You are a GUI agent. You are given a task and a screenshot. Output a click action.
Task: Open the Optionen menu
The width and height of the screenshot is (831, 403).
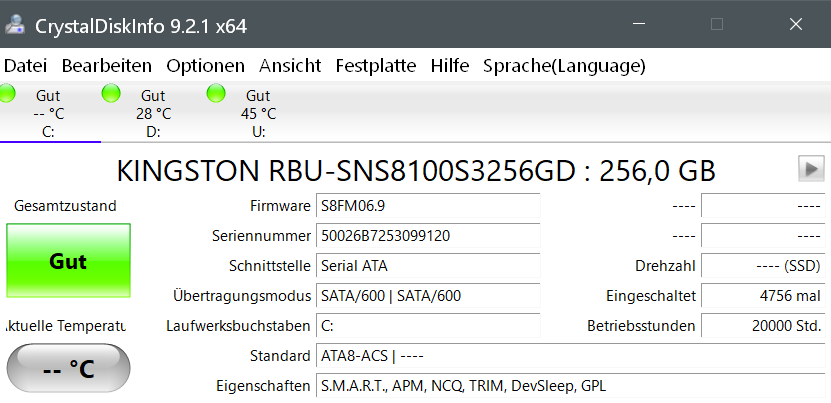(205, 66)
